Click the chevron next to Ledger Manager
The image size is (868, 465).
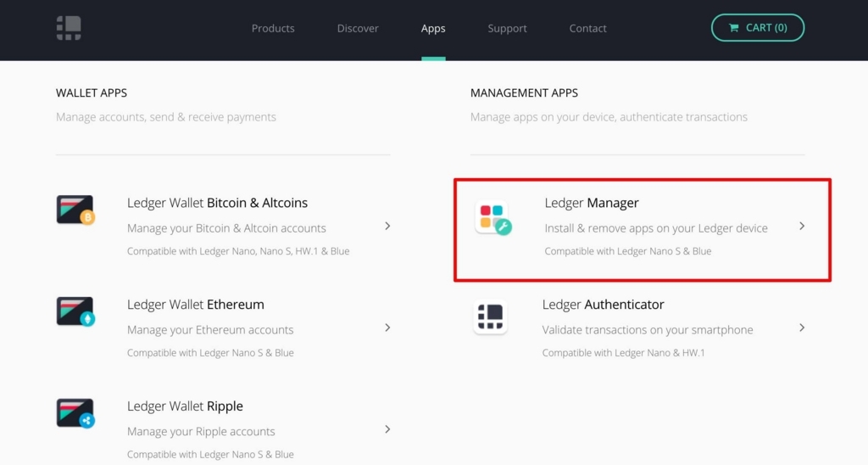click(802, 226)
